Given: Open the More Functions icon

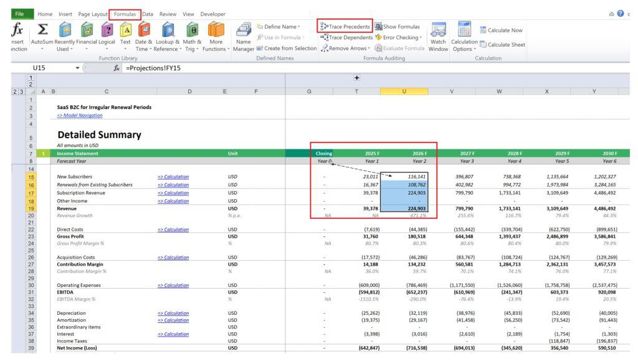Looking at the screenshot, I should pyautogui.click(x=216, y=30).
